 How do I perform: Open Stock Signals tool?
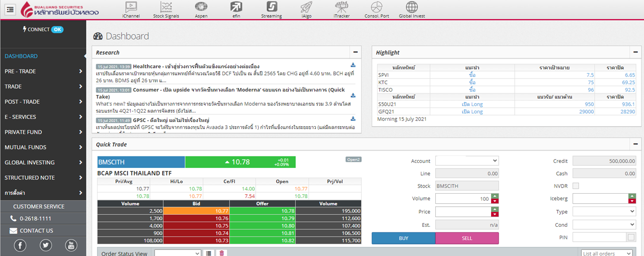(166, 10)
